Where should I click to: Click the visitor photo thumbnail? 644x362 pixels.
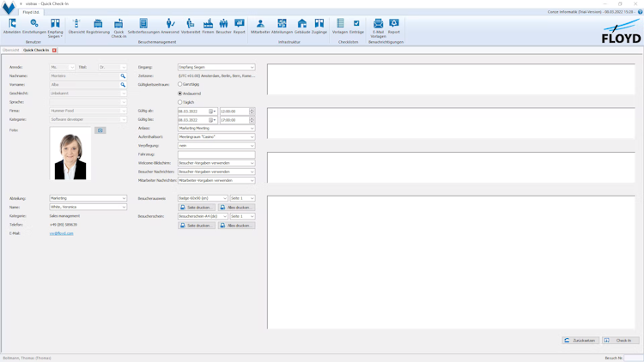click(x=70, y=154)
